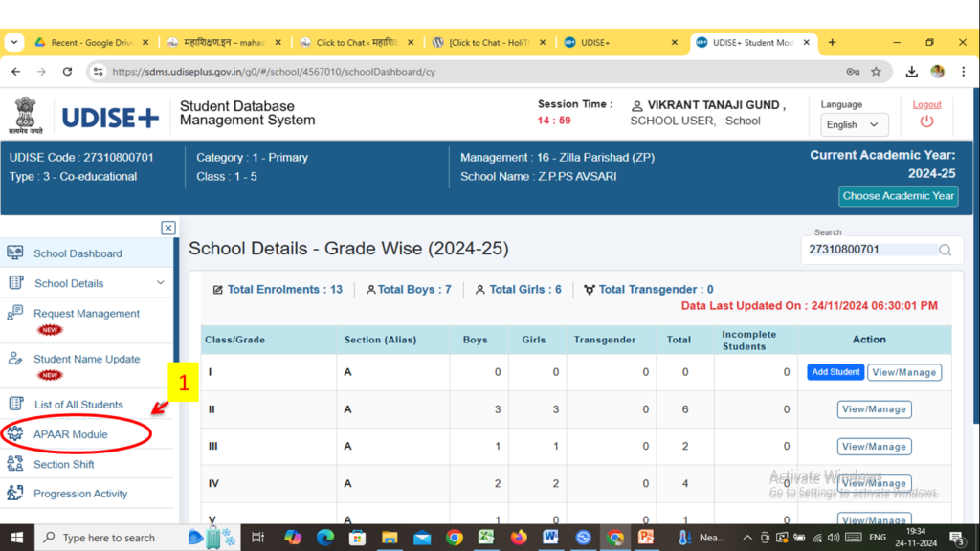The width and height of the screenshot is (980, 551).
Task: Open the browser downloads icon
Action: tap(911, 72)
